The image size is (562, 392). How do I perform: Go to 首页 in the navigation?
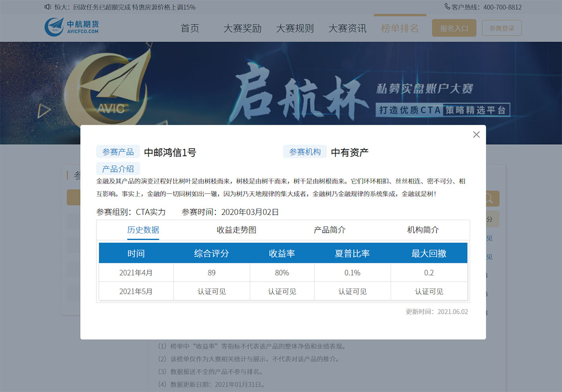[190, 28]
